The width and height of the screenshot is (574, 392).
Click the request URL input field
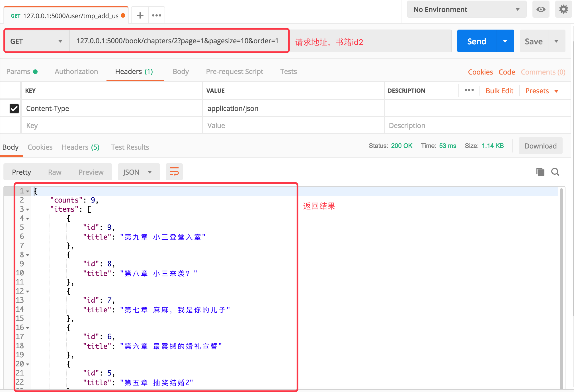tap(177, 41)
